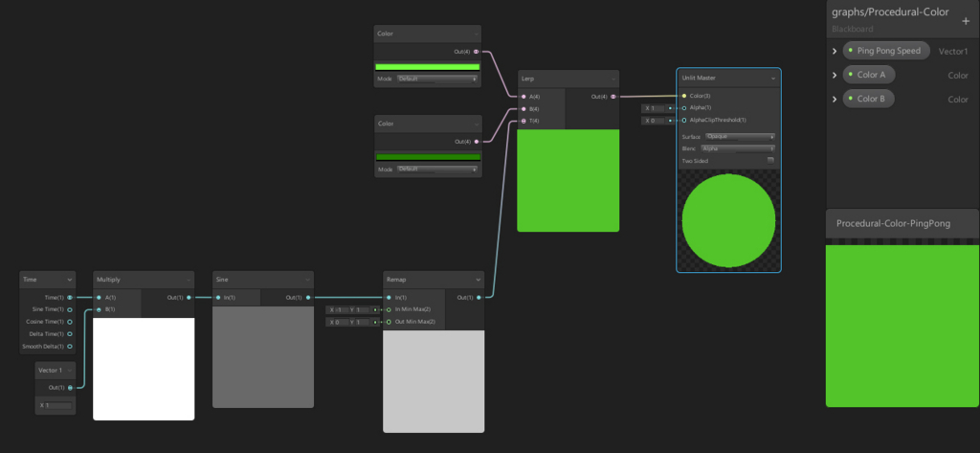Collapse the Vector 1 node chevron

pyautogui.click(x=69, y=371)
